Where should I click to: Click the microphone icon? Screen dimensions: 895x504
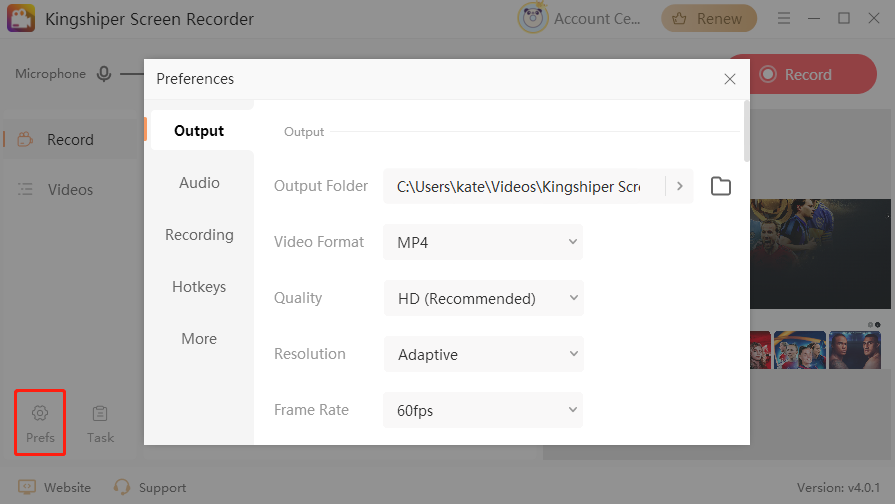104,74
